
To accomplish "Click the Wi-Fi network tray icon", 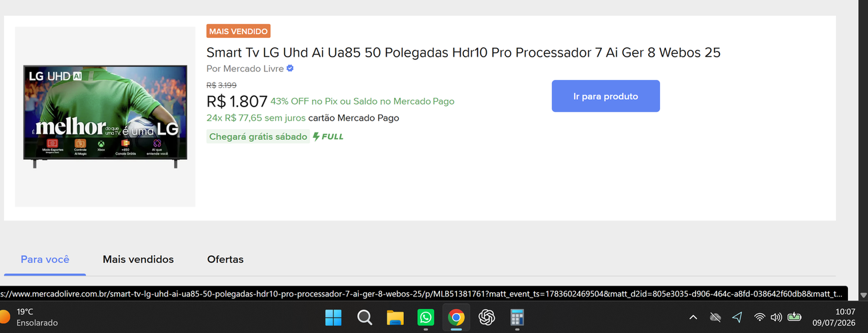I will 759,317.
